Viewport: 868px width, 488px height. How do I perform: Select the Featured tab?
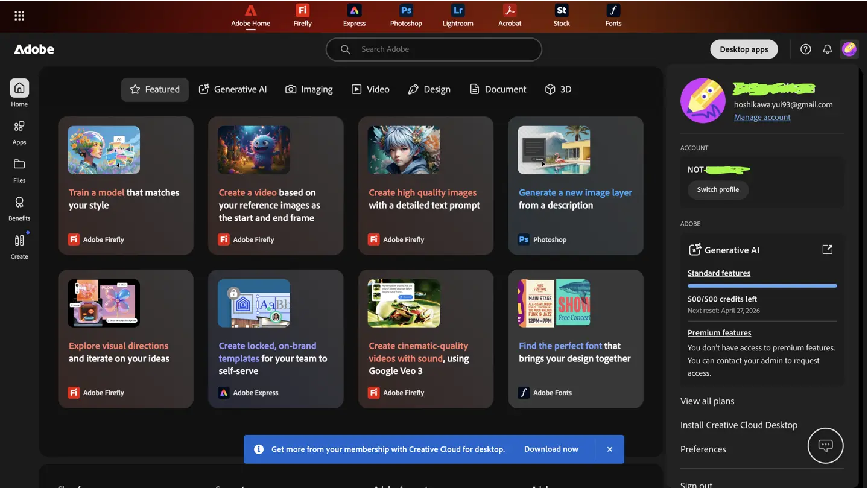tap(155, 89)
